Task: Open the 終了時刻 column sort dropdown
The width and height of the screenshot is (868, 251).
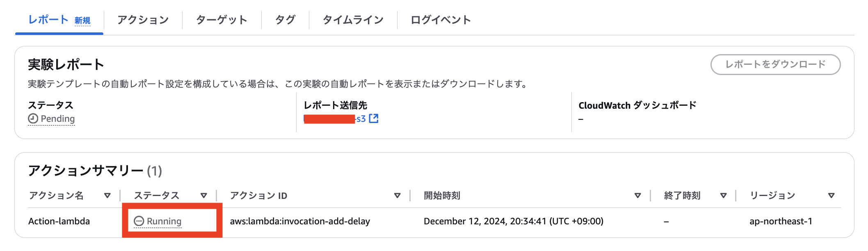Action: pyautogui.click(x=723, y=196)
